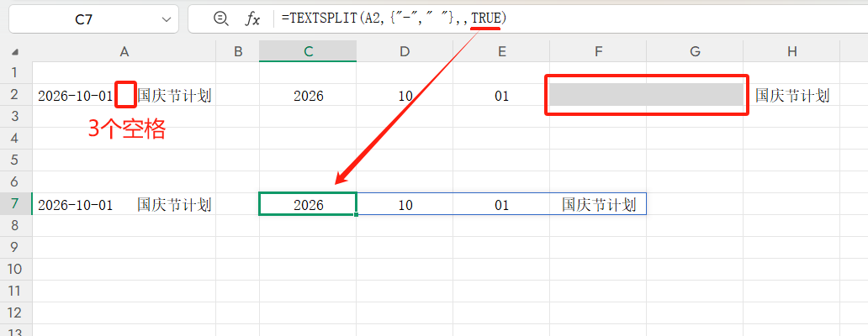Click the Name Box showing C7

(x=93, y=19)
